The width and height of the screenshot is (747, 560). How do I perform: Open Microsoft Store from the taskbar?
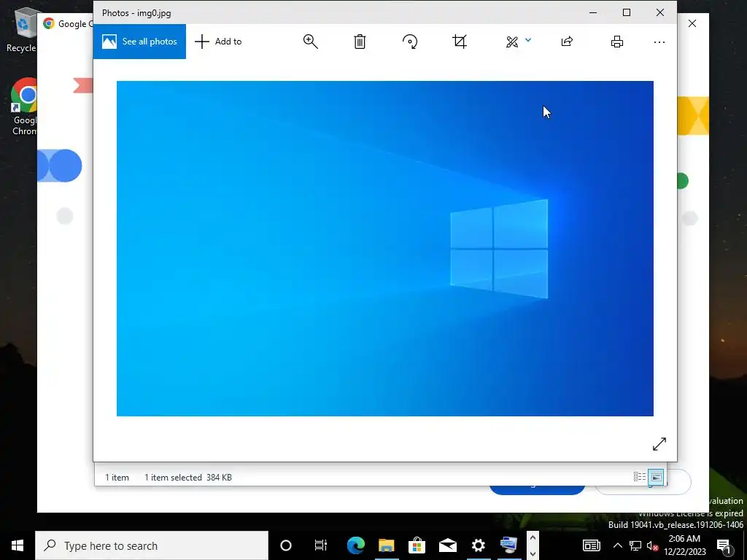[417, 545]
